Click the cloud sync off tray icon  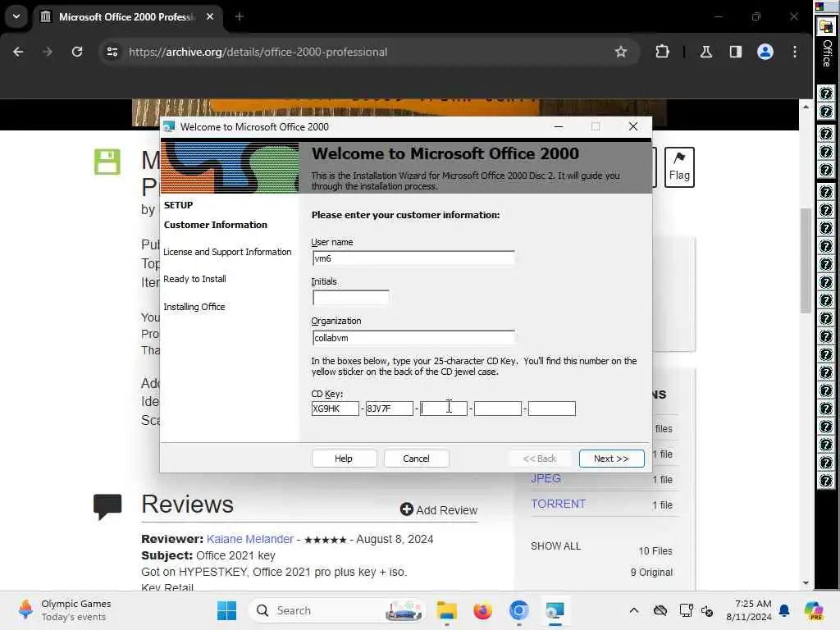(x=660, y=610)
